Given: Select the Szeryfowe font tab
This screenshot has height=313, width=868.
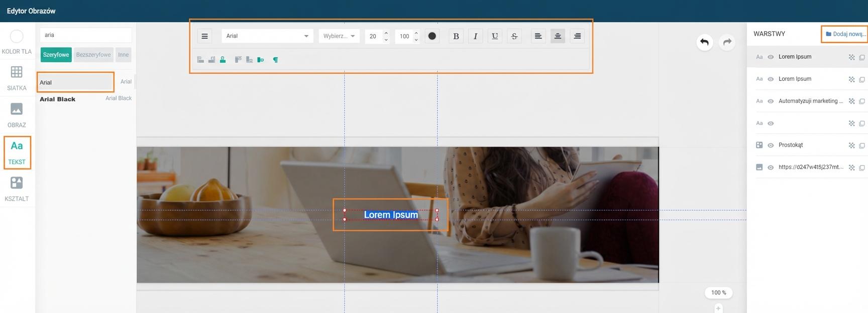Looking at the screenshot, I should [56, 55].
